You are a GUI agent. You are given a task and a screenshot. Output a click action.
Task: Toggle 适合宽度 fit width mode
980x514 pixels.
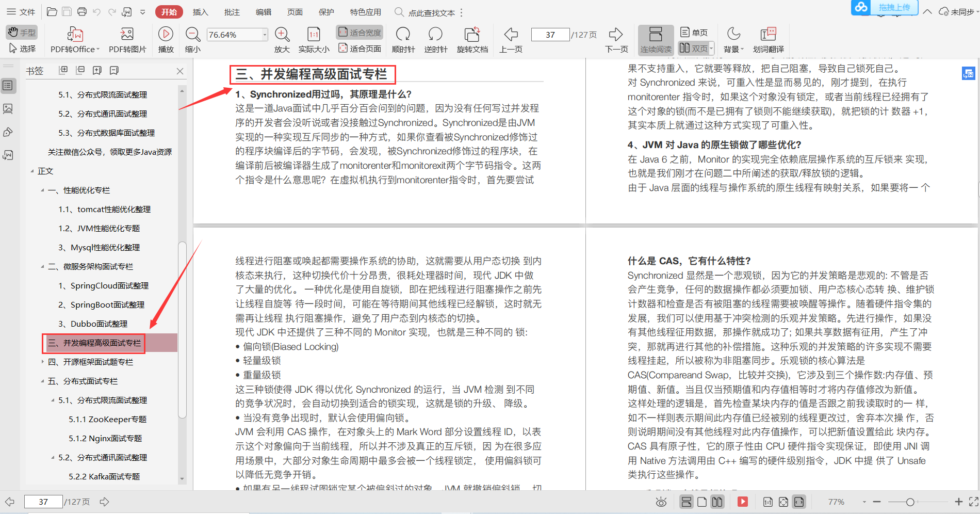(360, 32)
